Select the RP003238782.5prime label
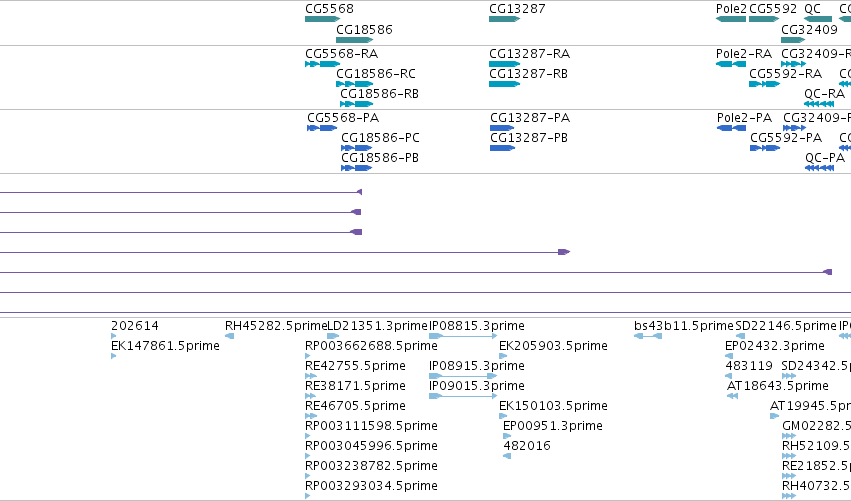This screenshot has height=501, width=851. pyautogui.click(x=371, y=466)
